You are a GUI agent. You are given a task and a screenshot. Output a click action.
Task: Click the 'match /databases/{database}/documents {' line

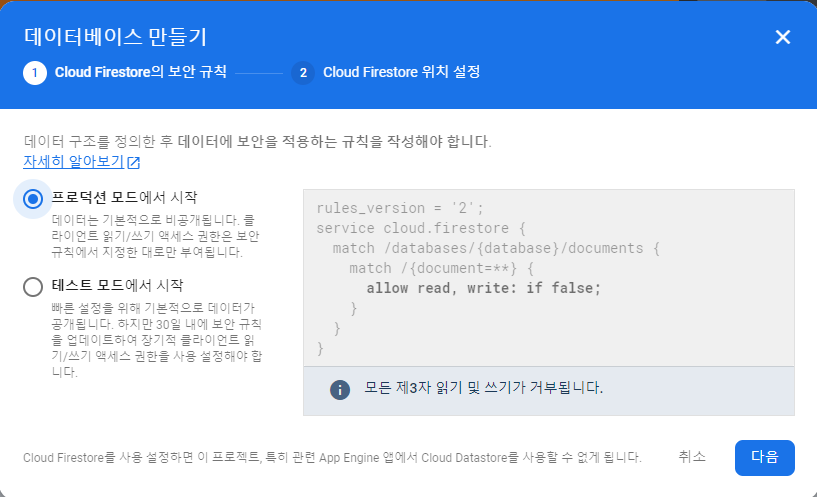point(497,248)
